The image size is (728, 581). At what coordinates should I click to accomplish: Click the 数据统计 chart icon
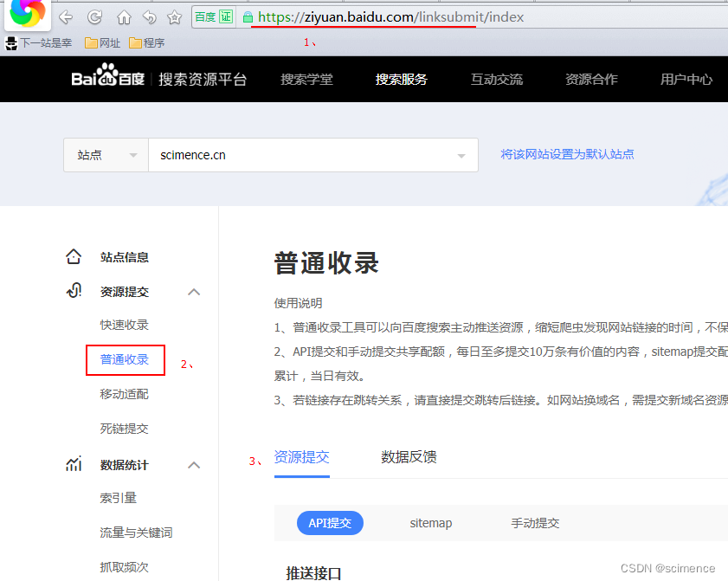[x=74, y=463]
